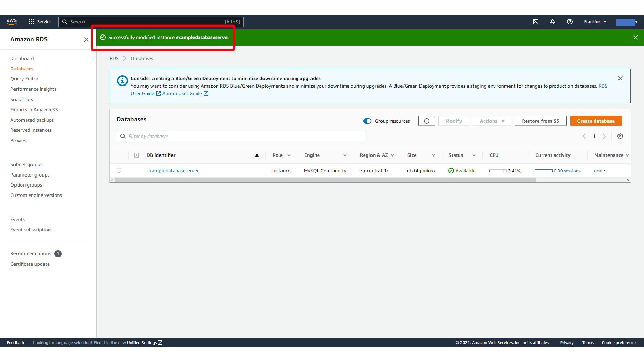
Task: Open table preferences gear icon
Action: click(x=620, y=136)
